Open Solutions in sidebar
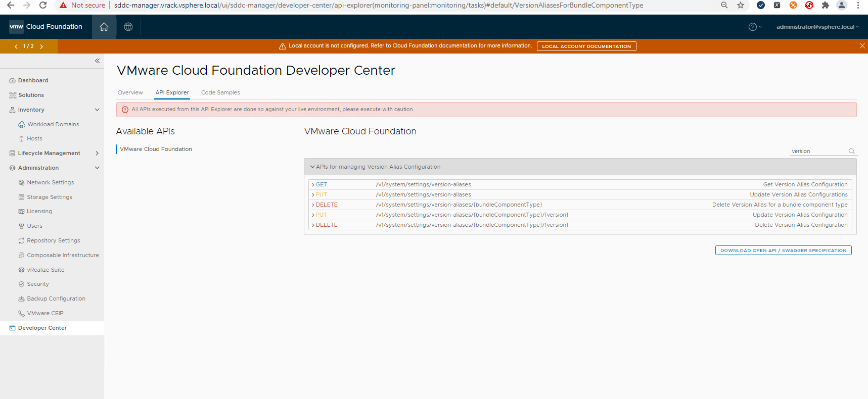Screen dimensions: 868x399 [31, 95]
